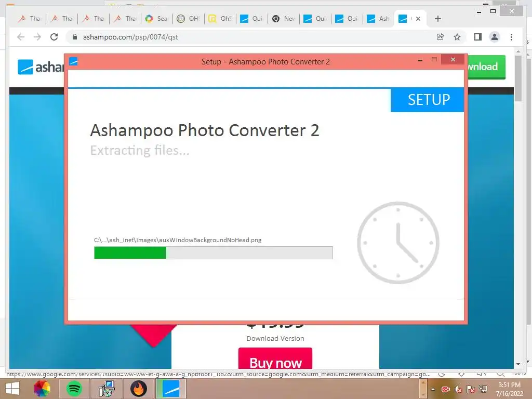Show hidden tray icons arrow

click(x=433, y=389)
